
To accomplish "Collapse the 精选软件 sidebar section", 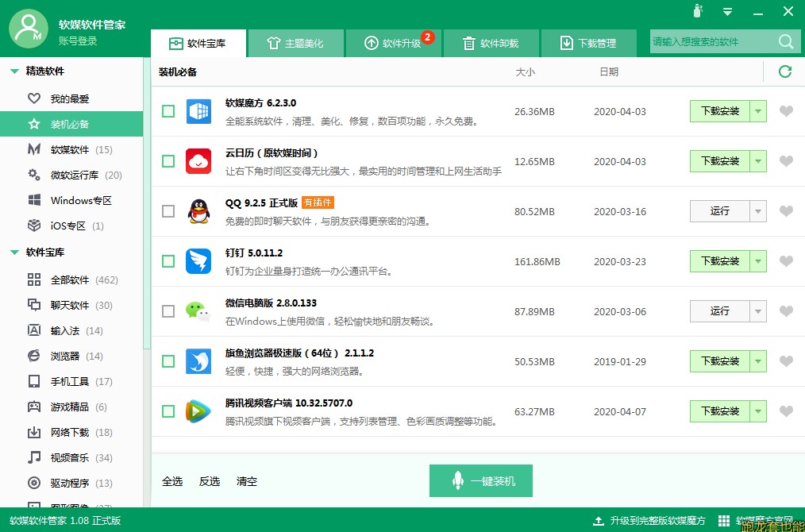I will click(x=14, y=71).
